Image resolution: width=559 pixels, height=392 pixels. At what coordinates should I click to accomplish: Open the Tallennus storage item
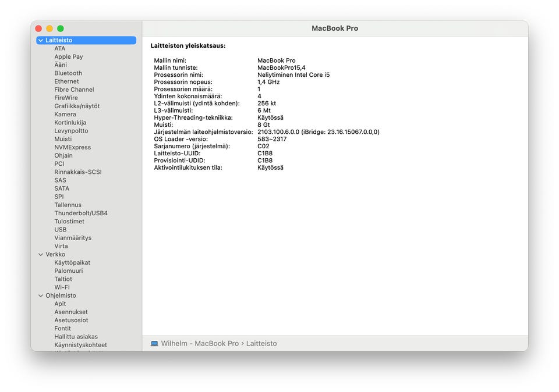click(x=68, y=205)
